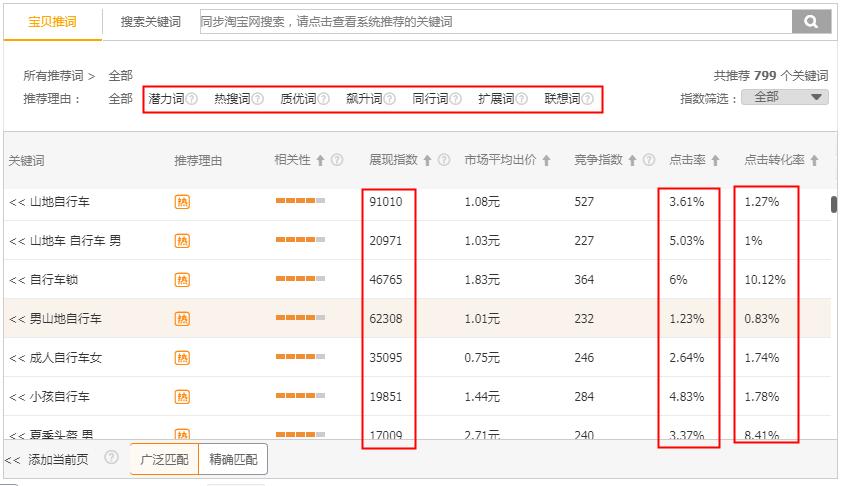Click the relevance bar in 小孩自行车 row
The image size is (846, 486).
pos(301,396)
